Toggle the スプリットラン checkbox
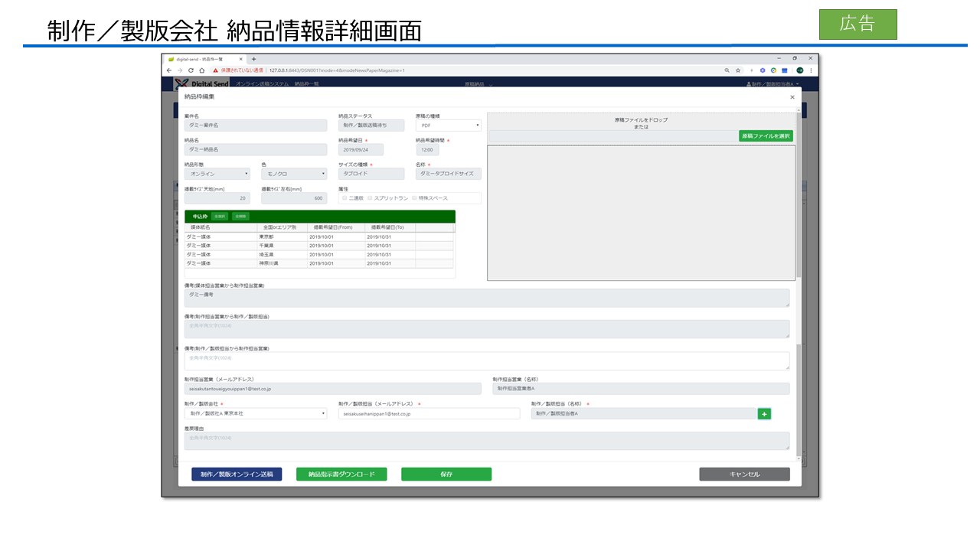The image size is (980, 551). click(370, 198)
